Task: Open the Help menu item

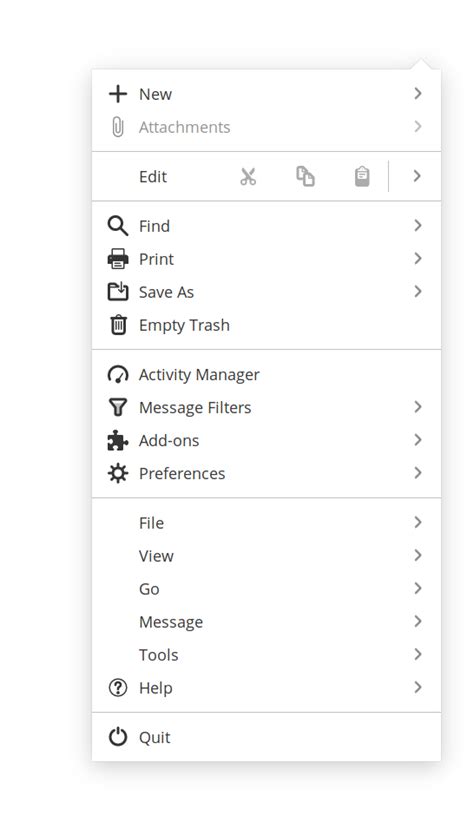Action: pos(266,688)
